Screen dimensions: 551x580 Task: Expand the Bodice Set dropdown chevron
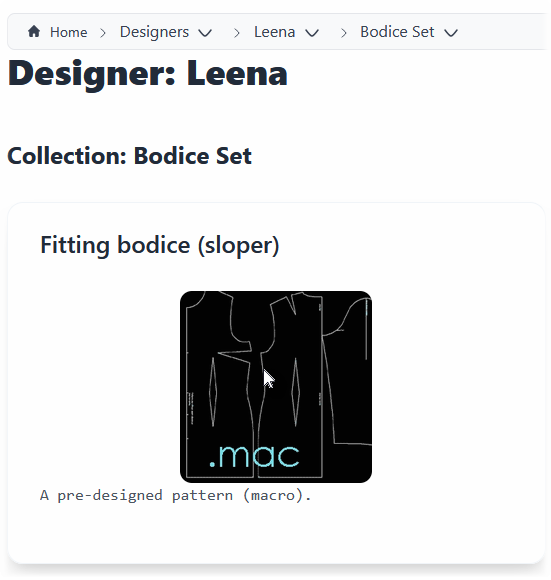click(x=451, y=33)
